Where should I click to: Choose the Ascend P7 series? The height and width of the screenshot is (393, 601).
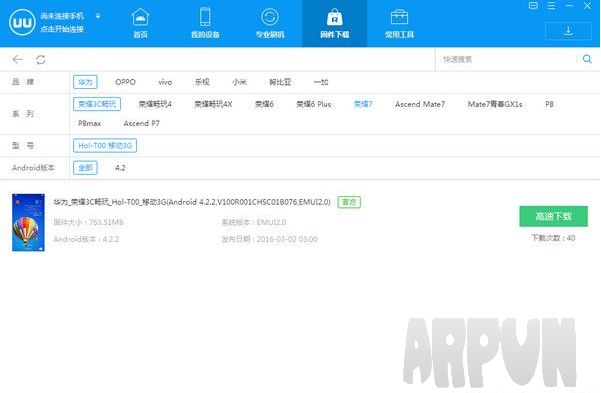click(x=141, y=123)
